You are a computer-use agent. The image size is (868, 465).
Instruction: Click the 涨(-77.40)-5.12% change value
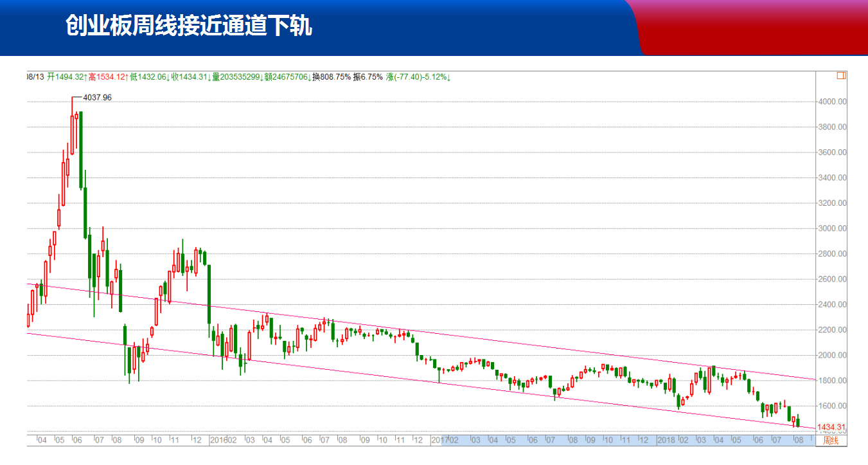pos(418,77)
